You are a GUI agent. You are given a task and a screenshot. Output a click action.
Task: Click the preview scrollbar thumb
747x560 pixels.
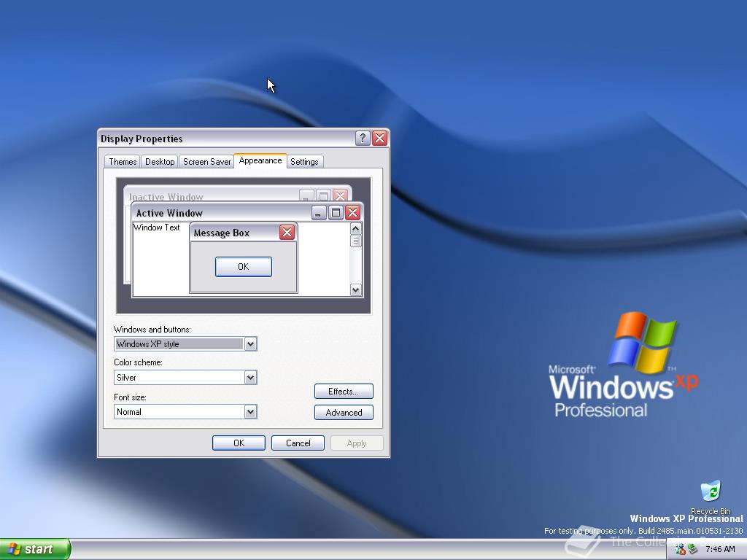click(355, 241)
